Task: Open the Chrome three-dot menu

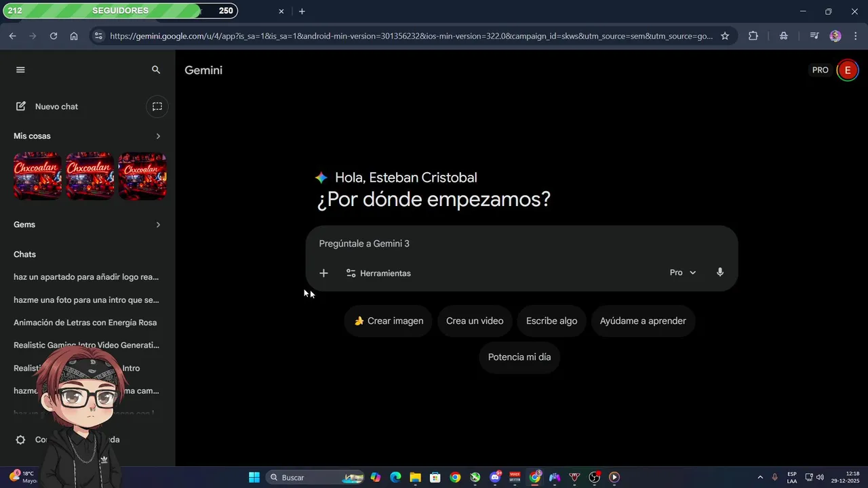Action: pos(855,36)
